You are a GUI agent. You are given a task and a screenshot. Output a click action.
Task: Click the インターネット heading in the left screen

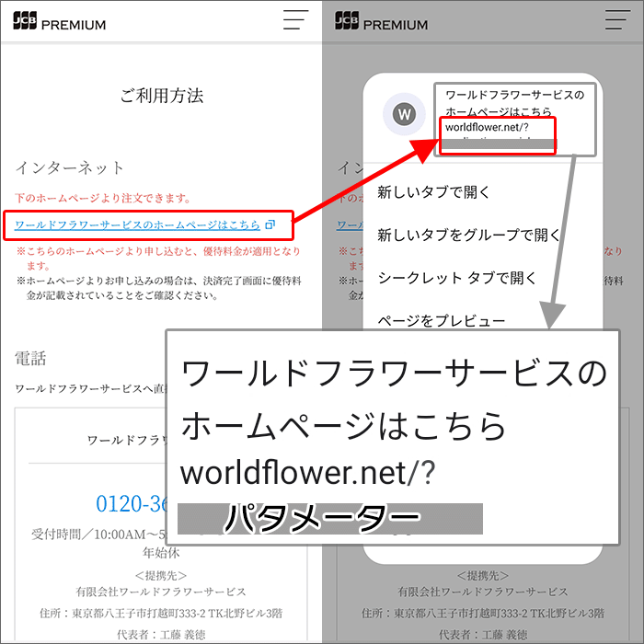pos(69,167)
